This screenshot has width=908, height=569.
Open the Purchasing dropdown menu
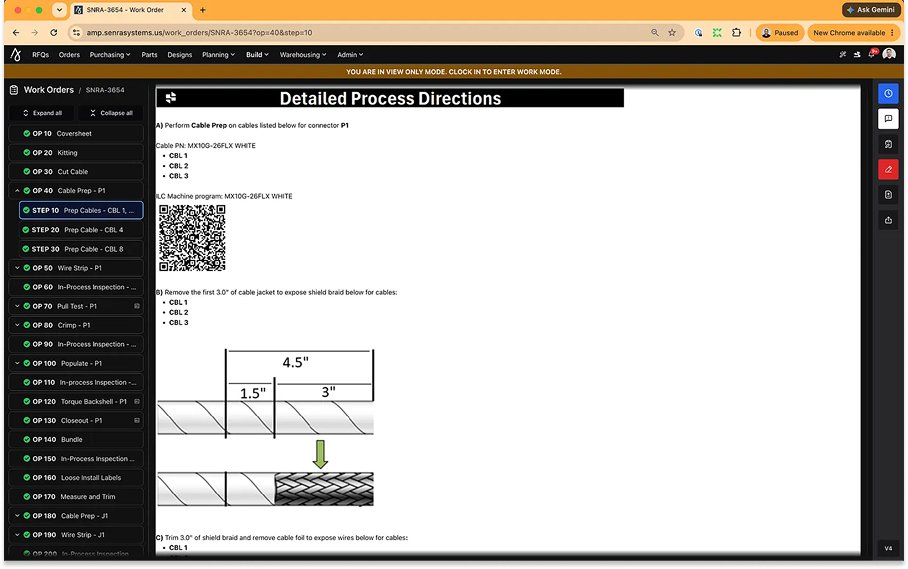point(109,54)
